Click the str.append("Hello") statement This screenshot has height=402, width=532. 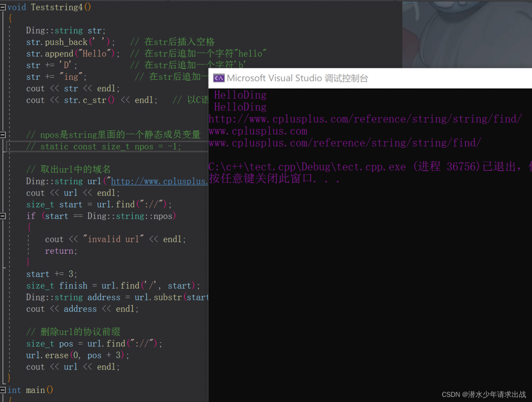pyautogui.click(x=73, y=54)
